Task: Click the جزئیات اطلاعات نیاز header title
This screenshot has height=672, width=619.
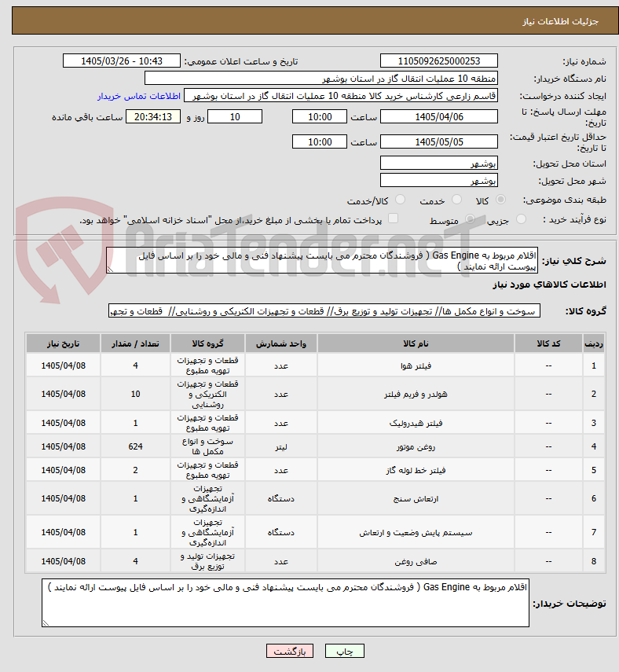Action: 560,21
